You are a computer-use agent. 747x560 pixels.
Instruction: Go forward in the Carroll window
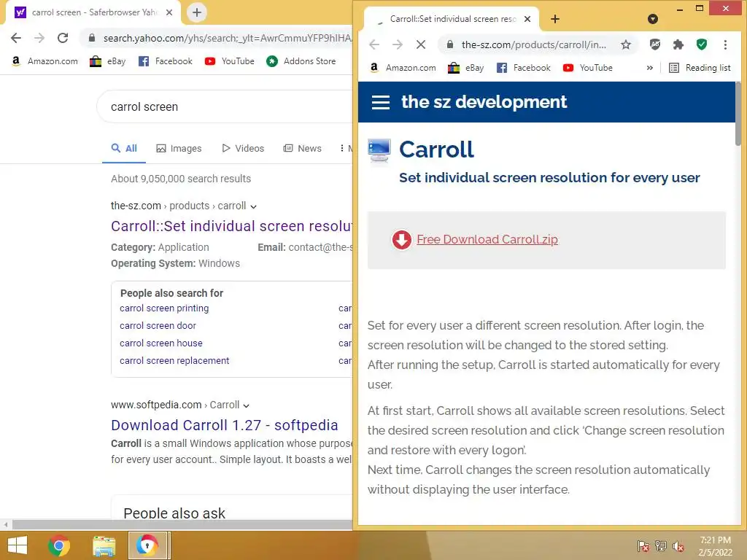[x=398, y=44]
